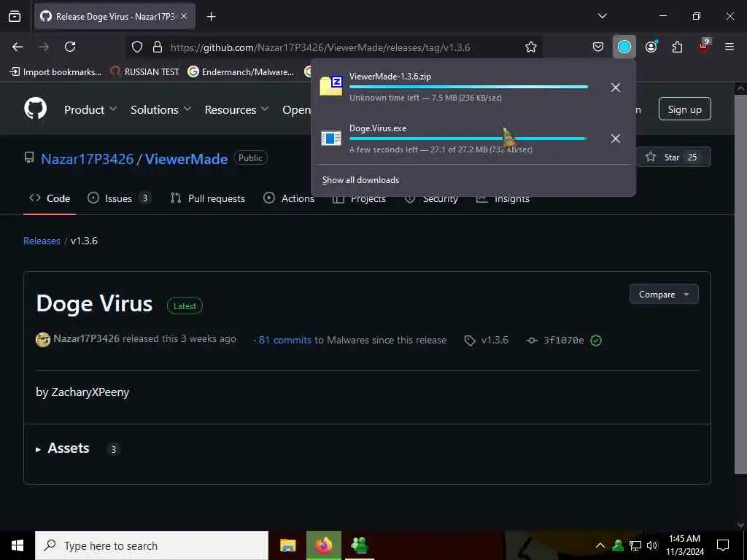Screen dimensions: 747x560
Task: Open the Endermanch/Malware bookmark
Action: 241,72
